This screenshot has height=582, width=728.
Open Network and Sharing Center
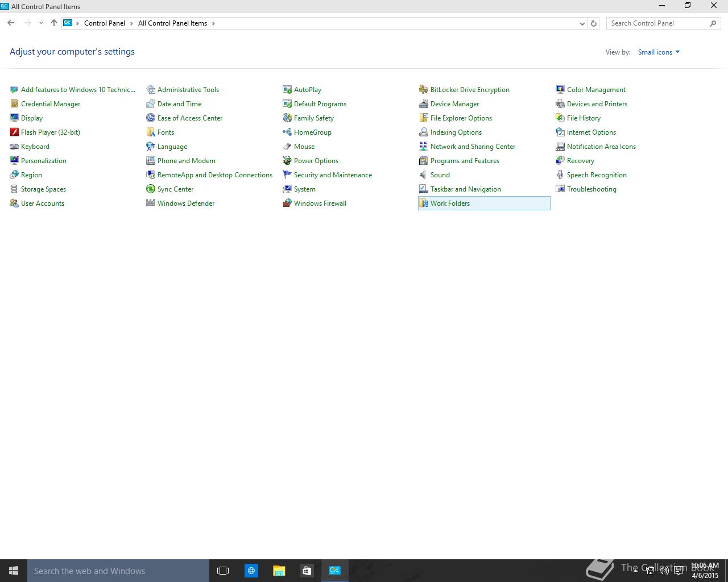click(473, 146)
